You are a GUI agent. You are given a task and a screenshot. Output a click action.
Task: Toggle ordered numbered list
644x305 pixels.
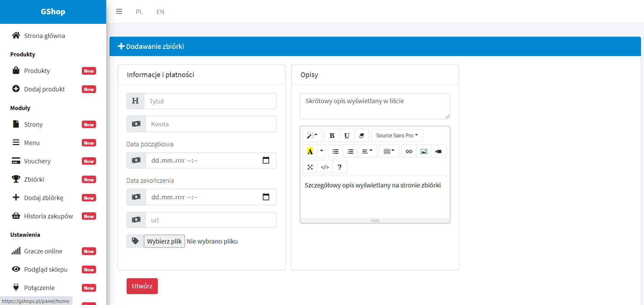(x=350, y=151)
